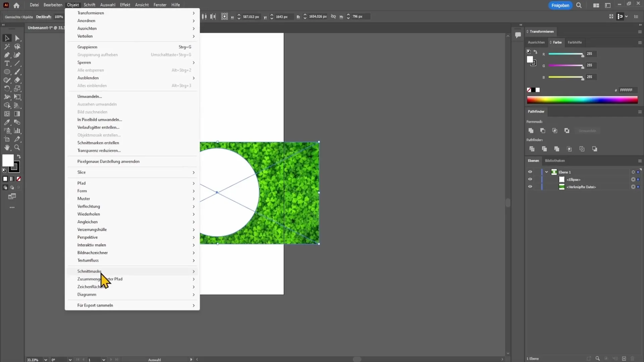Pick a color from the spectrum bar
Screen dimensions: 644x362
(582, 100)
